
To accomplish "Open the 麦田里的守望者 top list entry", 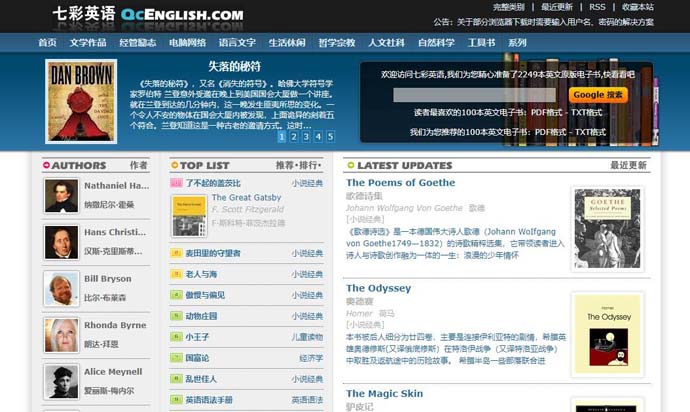I will pos(213,253).
